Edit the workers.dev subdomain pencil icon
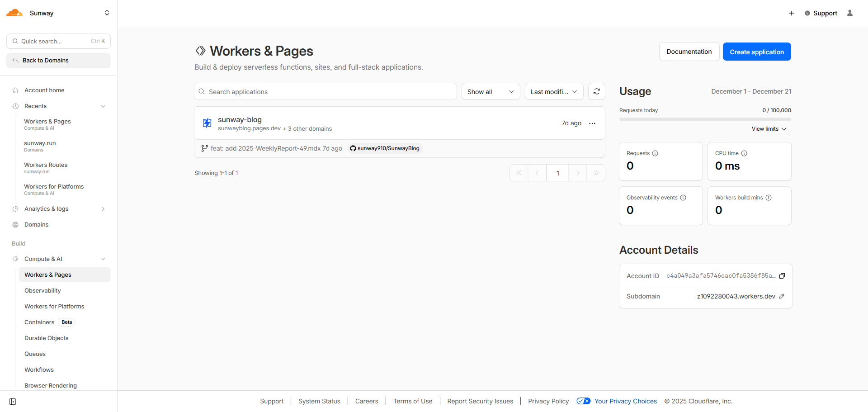 click(x=782, y=296)
